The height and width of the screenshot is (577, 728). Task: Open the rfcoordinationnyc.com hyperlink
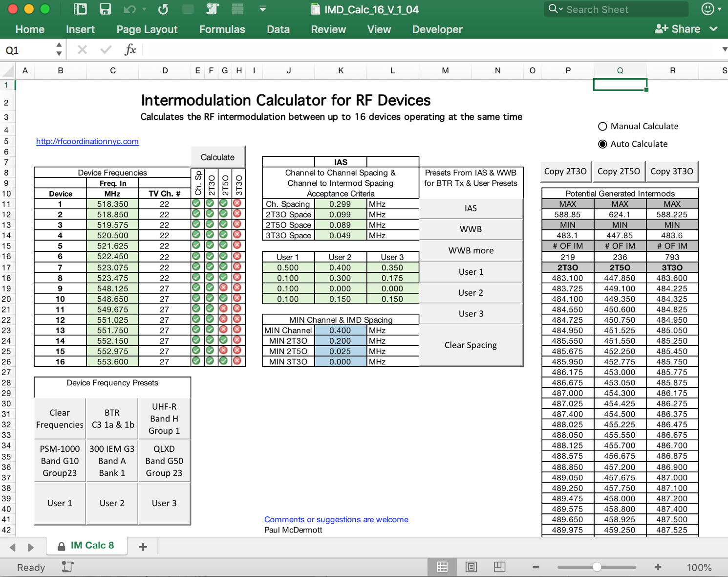coord(87,141)
